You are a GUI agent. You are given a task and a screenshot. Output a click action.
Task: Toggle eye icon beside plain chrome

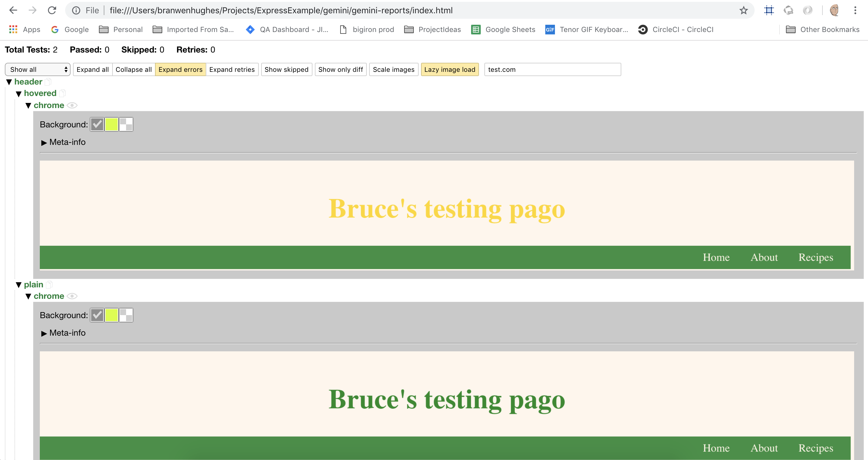pos(72,296)
